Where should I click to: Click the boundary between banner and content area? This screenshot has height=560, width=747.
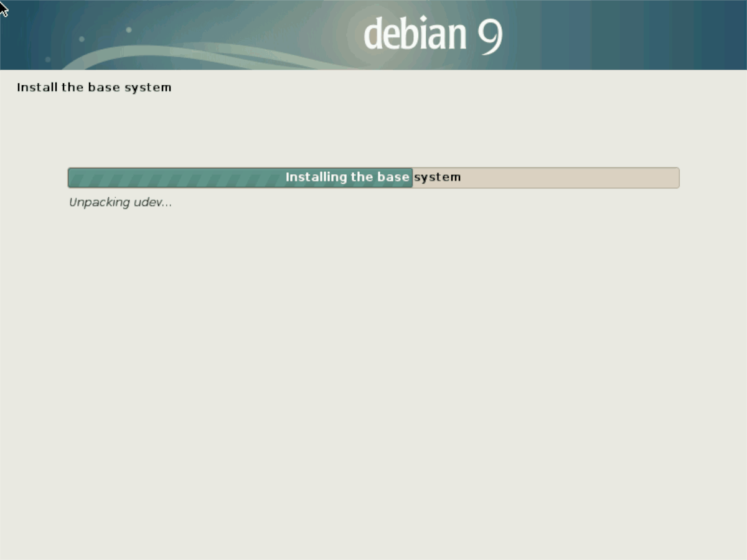[374, 69]
